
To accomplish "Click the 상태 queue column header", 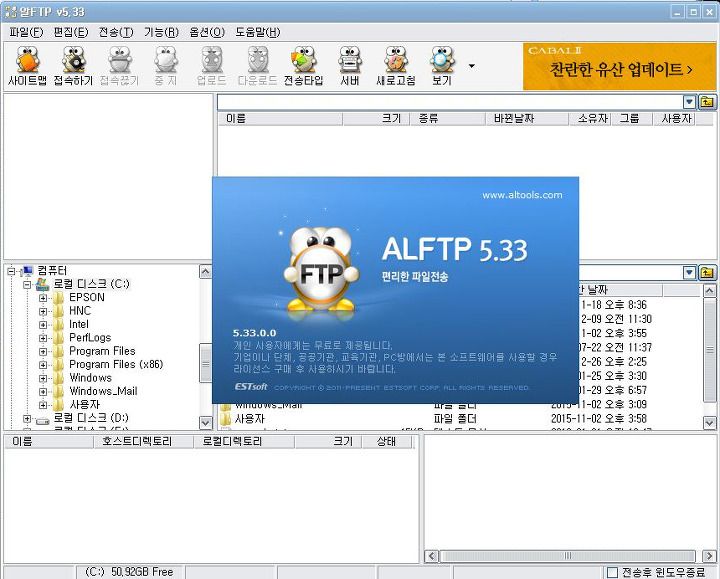I will (x=387, y=442).
